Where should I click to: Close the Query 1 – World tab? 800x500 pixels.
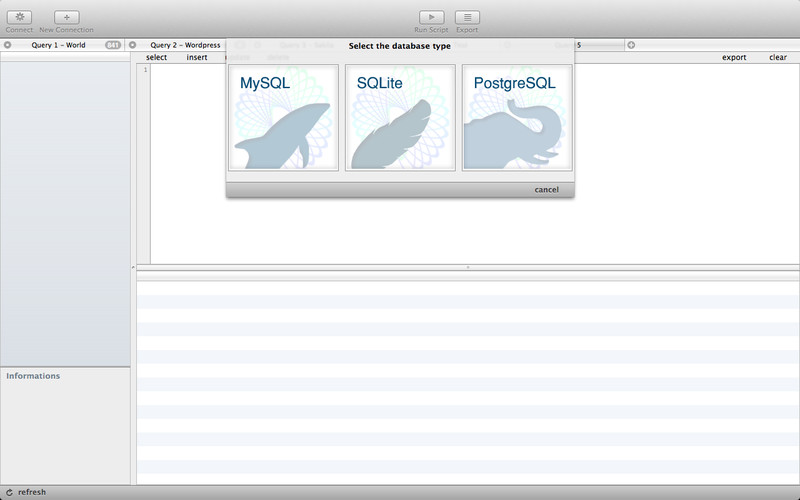coord(7,45)
